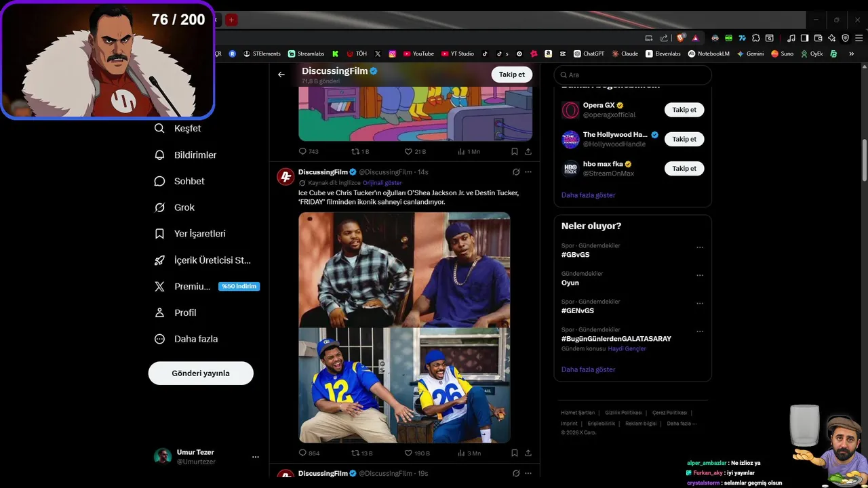Open the Suno bookmark

[x=782, y=54]
